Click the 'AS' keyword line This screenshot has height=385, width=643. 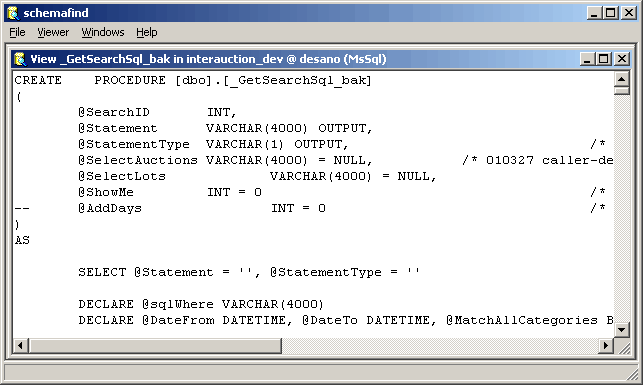[22, 240]
